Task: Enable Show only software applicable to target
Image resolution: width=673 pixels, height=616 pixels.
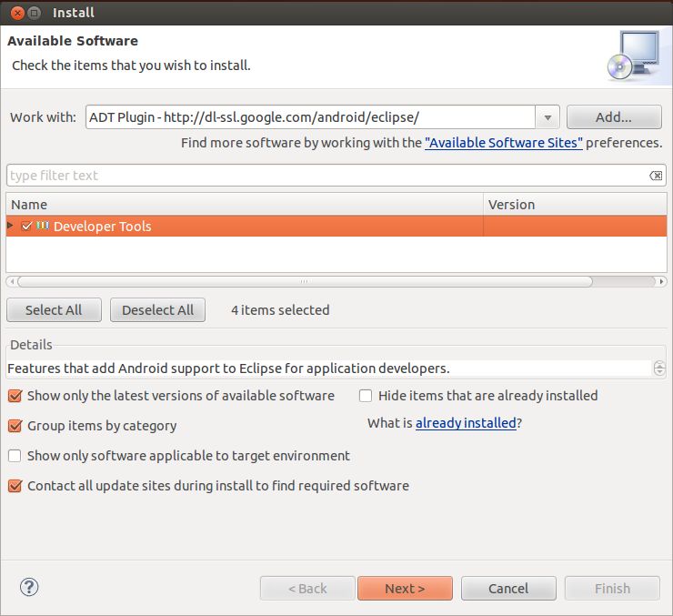Action: tap(15, 456)
